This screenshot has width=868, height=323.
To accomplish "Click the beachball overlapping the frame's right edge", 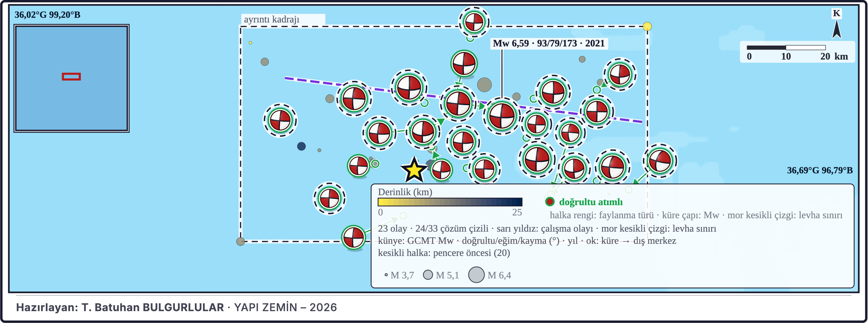I will point(660,161).
